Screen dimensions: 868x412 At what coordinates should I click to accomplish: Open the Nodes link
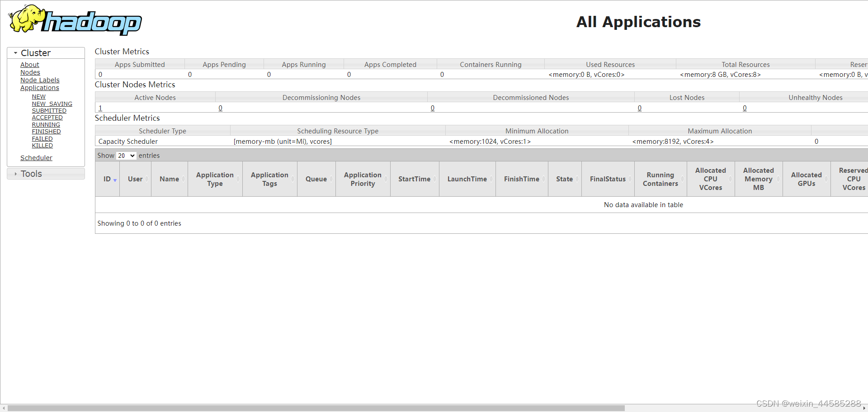(30, 72)
